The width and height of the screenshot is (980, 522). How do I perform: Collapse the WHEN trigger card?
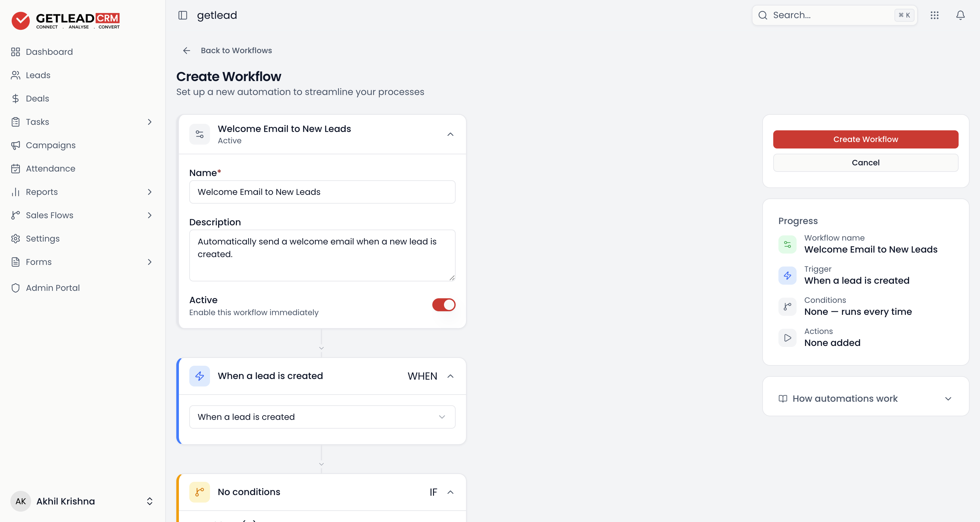(x=450, y=376)
